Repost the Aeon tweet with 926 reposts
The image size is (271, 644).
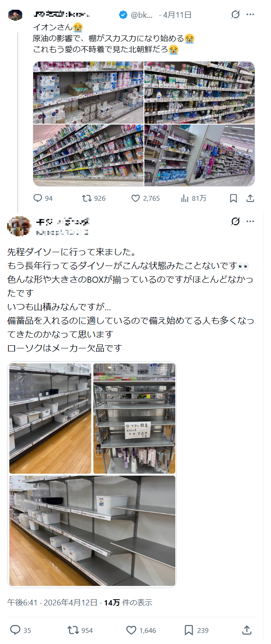click(x=87, y=198)
